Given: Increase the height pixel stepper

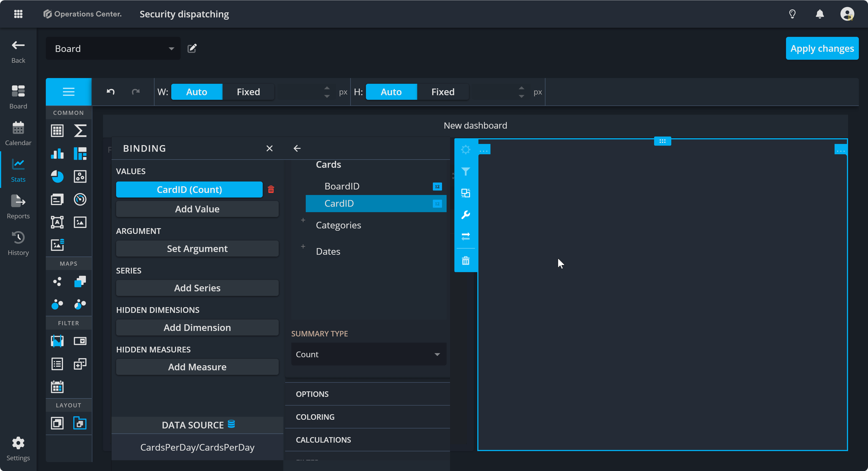Looking at the screenshot, I should point(521,88).
